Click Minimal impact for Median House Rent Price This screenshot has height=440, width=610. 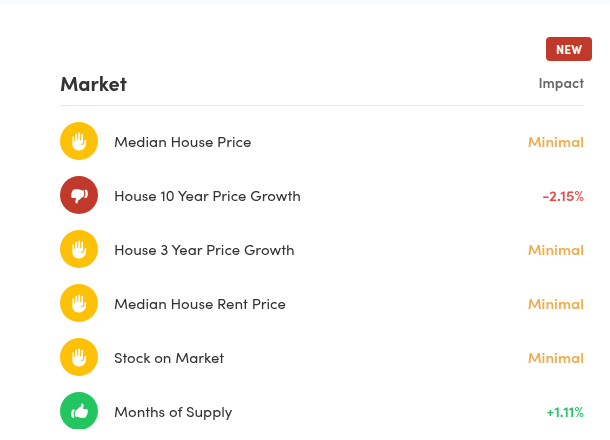click(x=556, y=304)
